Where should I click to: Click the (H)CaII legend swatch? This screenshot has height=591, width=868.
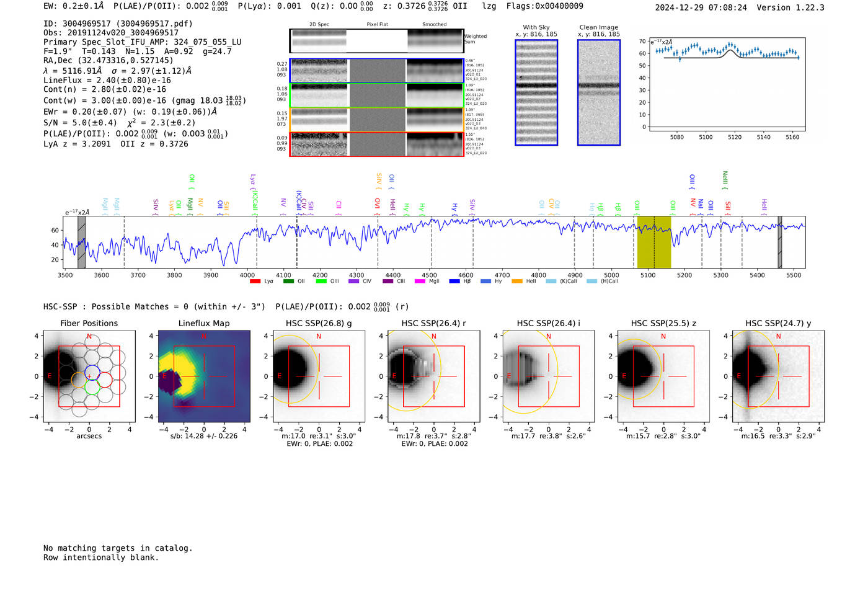591,282
